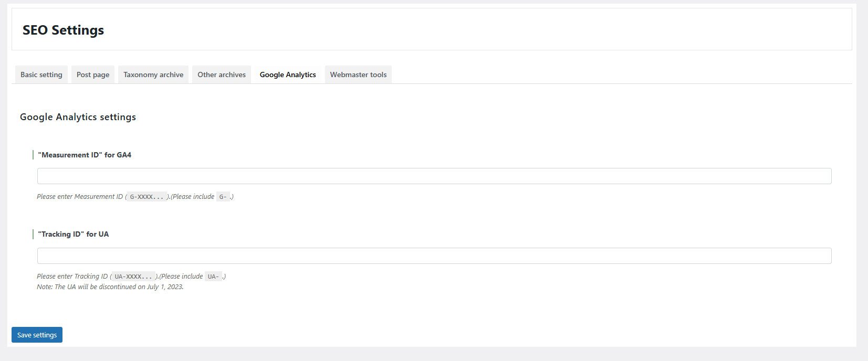This screenshot has height=361, width=868.
Task: Click the Google Analytics tab
Action: (288, 75)
